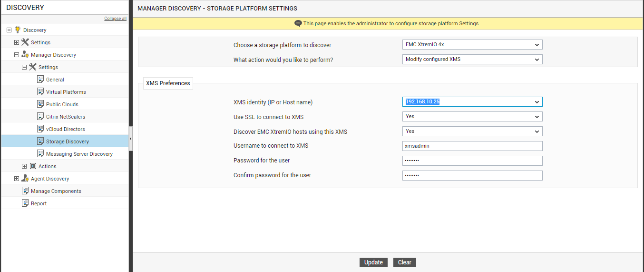644x272 pixels.
Task: Select Public Clouds in the tree
Action: click(x=62, y=104)
